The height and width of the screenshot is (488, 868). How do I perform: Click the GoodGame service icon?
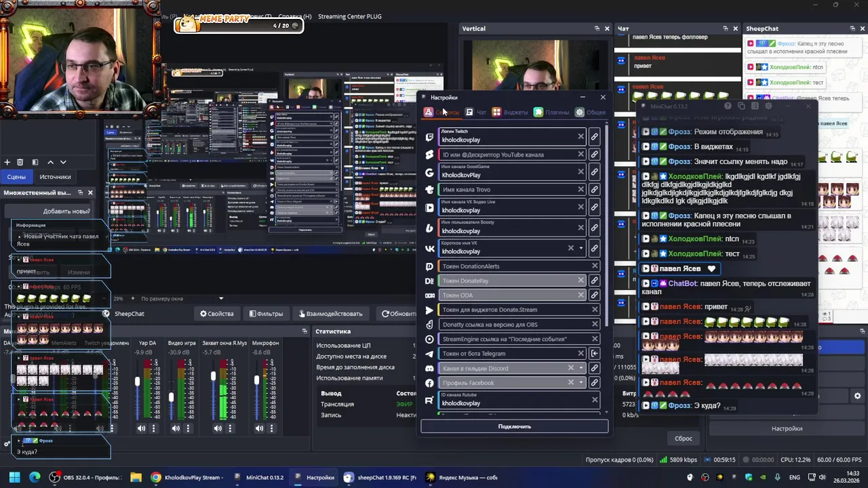429,172
